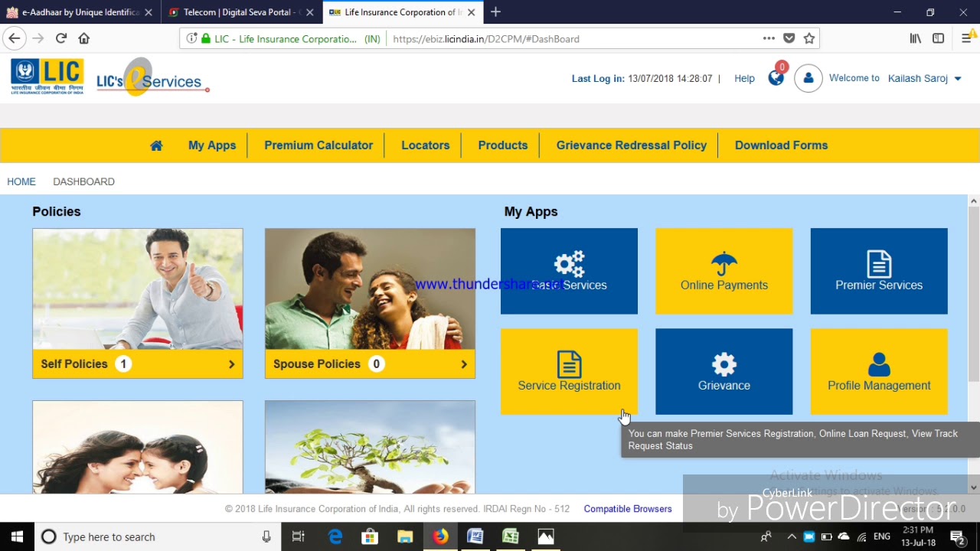This screenshot has height=551, width=980.
Task: Open Products menu item
Action: pos(503,145)
